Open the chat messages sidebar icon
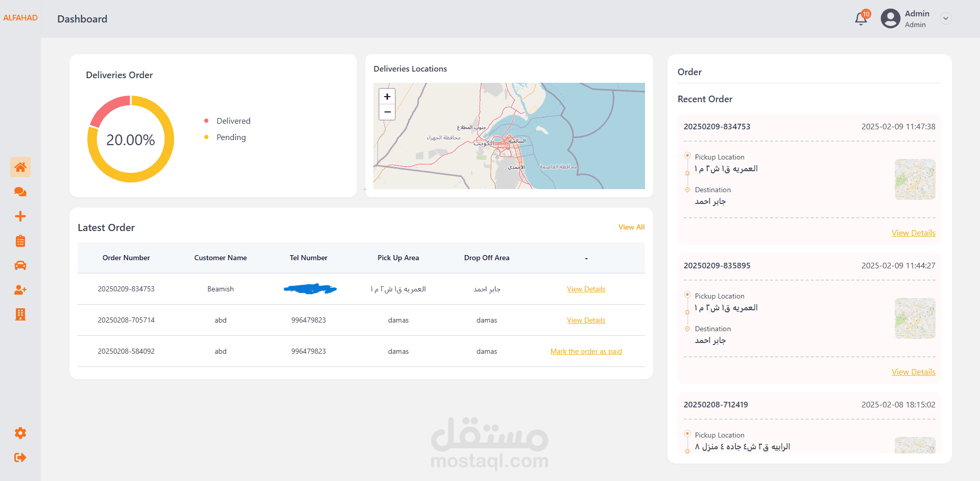This screenshot has height=481, width=980. (x=20, y=192)
